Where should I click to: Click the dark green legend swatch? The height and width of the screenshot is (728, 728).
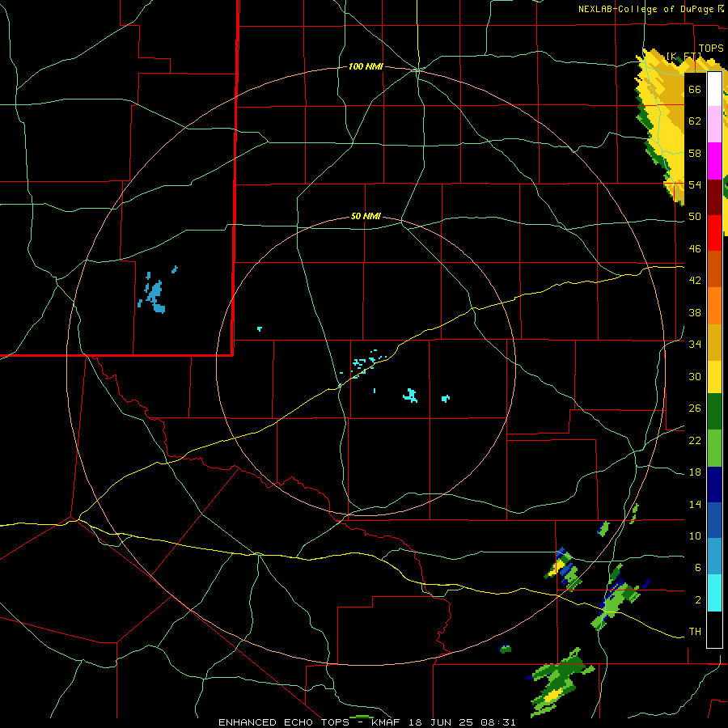point(714,412)
